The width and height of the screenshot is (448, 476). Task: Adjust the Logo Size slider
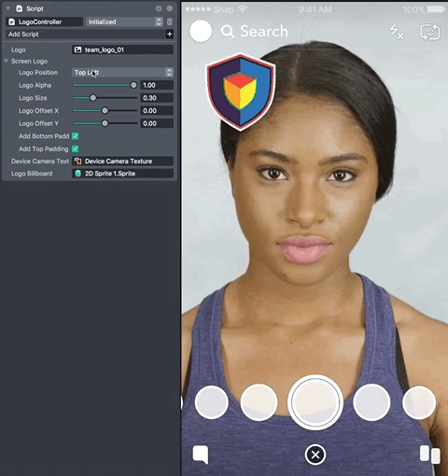(105, 98)
